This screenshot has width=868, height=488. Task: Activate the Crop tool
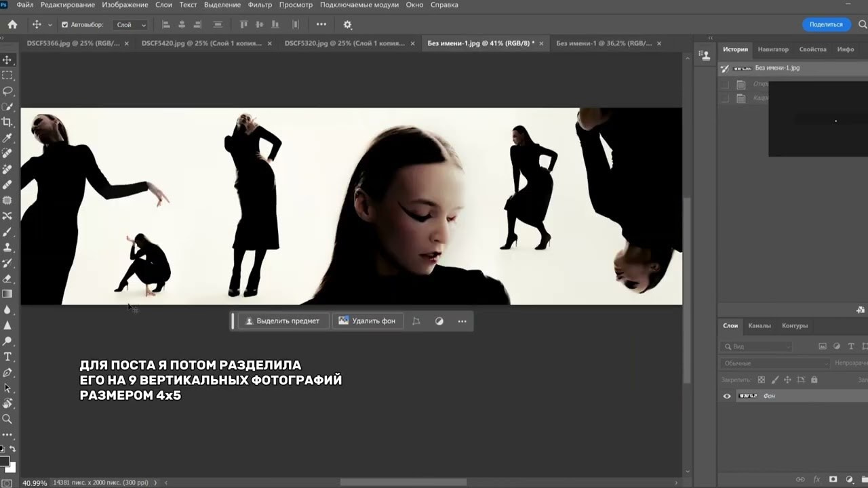(x=7, y=122)
